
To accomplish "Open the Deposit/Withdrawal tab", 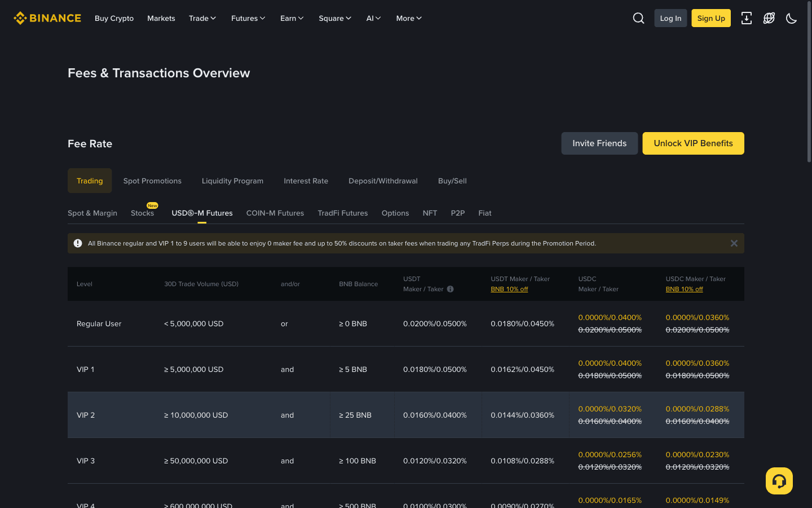I will (383, 181).
